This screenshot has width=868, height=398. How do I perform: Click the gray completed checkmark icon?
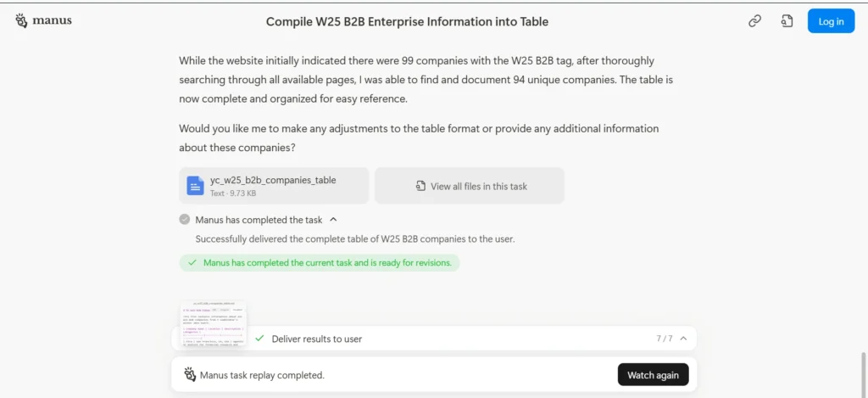(184, 220)
